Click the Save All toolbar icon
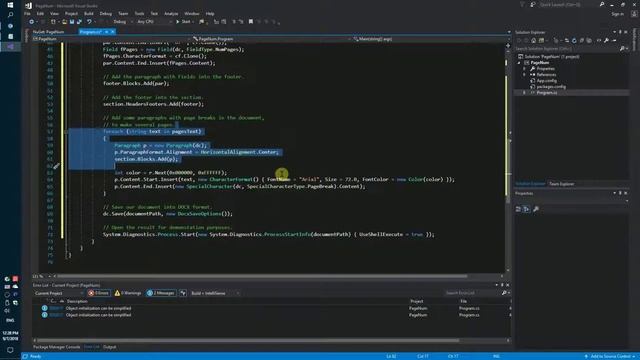 pos(79,22)
